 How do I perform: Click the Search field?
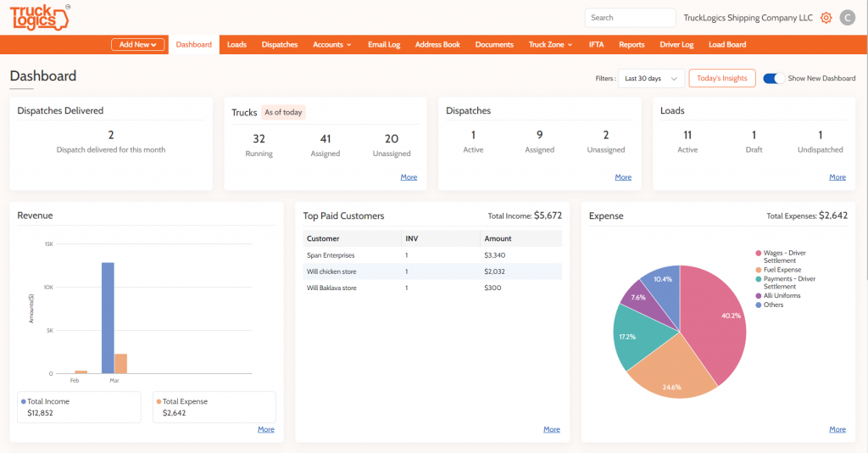[x=630, y=18]
